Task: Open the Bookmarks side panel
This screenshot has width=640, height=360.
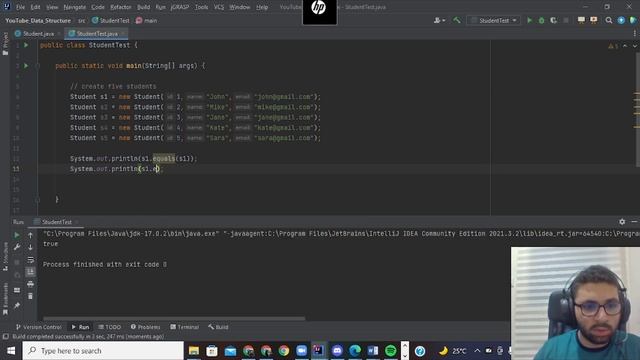Action: [5, 299]
